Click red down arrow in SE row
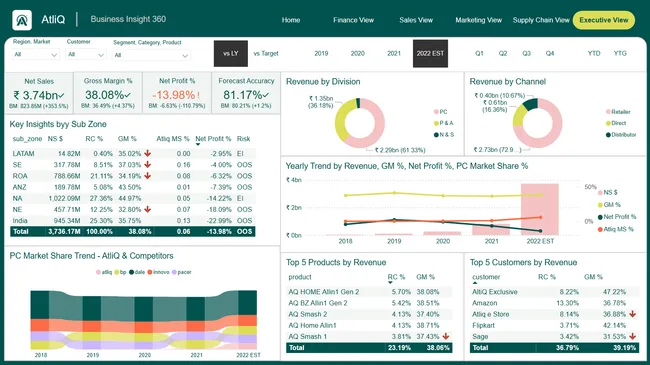The height and width of the screenshot is (365, 650). point(147,165)
